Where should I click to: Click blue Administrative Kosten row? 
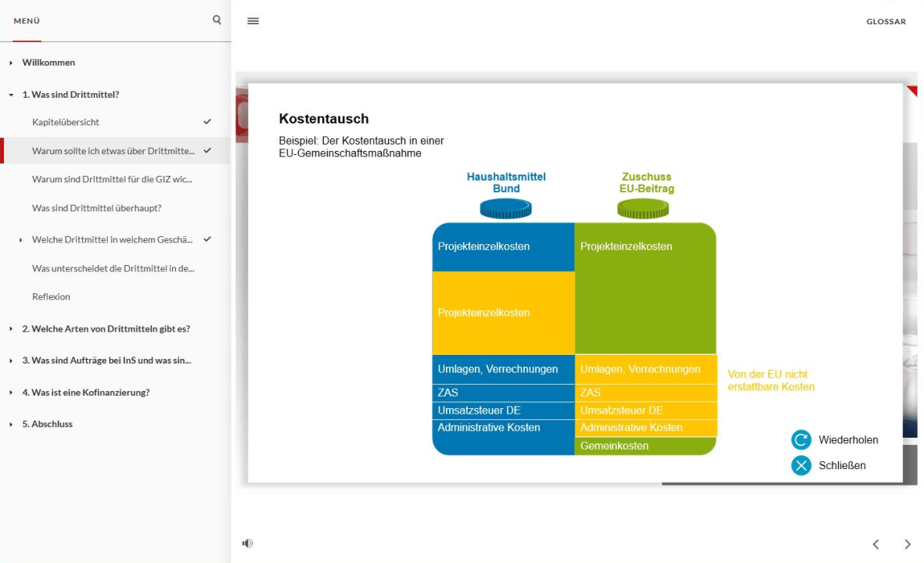click(503, 429)
